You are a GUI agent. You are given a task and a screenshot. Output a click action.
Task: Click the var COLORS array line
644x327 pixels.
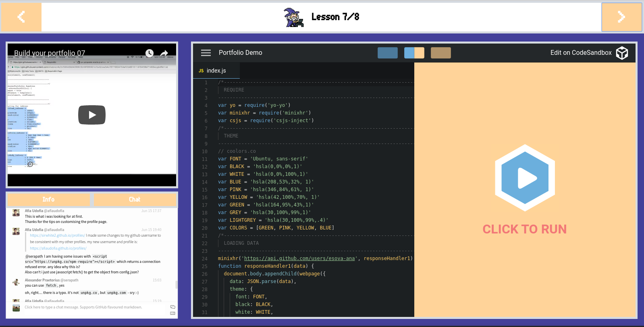click(276, 228)
